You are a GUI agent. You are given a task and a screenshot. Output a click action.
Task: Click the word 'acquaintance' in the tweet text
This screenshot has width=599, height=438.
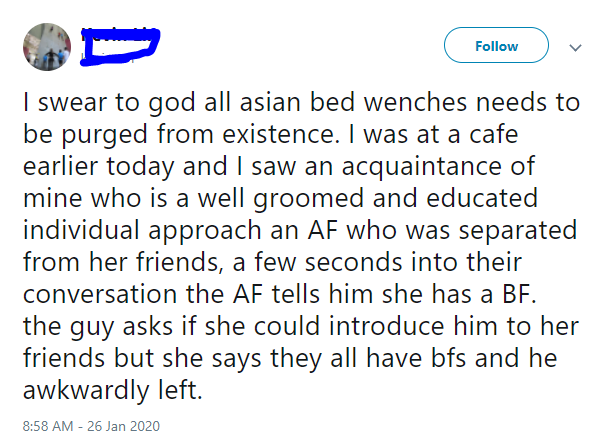point(421,167)
